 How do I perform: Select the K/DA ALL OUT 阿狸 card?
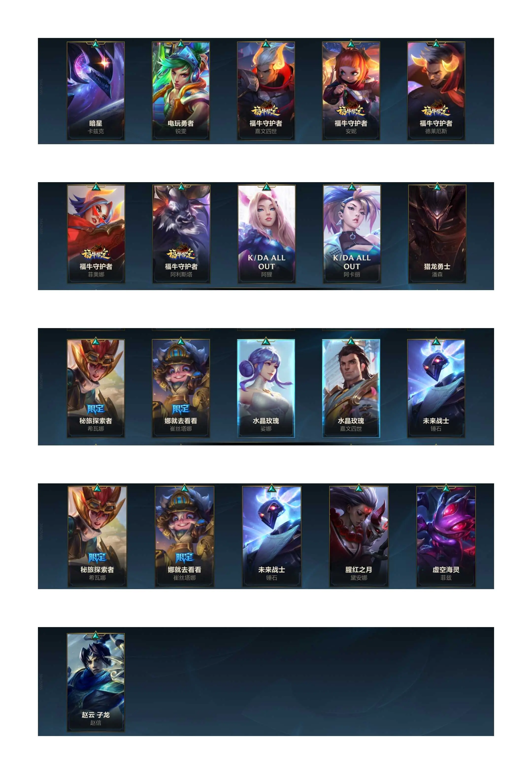click(267, 234)
